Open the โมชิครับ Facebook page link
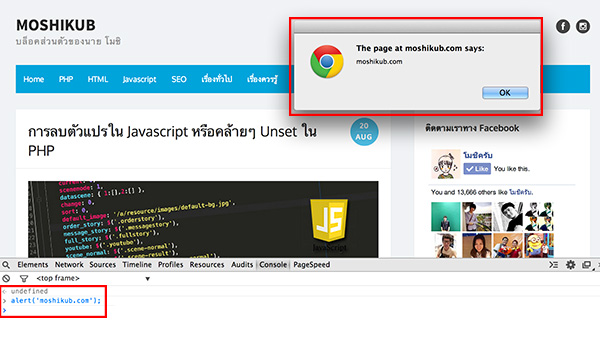 click(x=478, y=155)
